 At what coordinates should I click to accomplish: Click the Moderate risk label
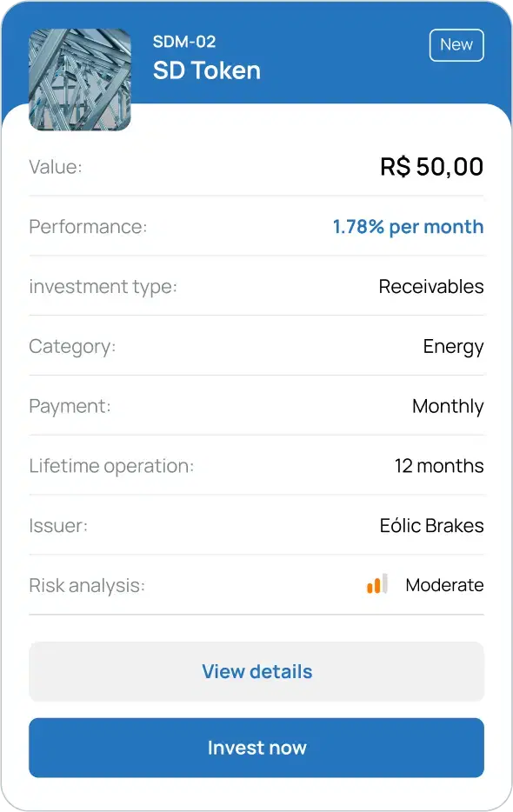coord(444,585)
